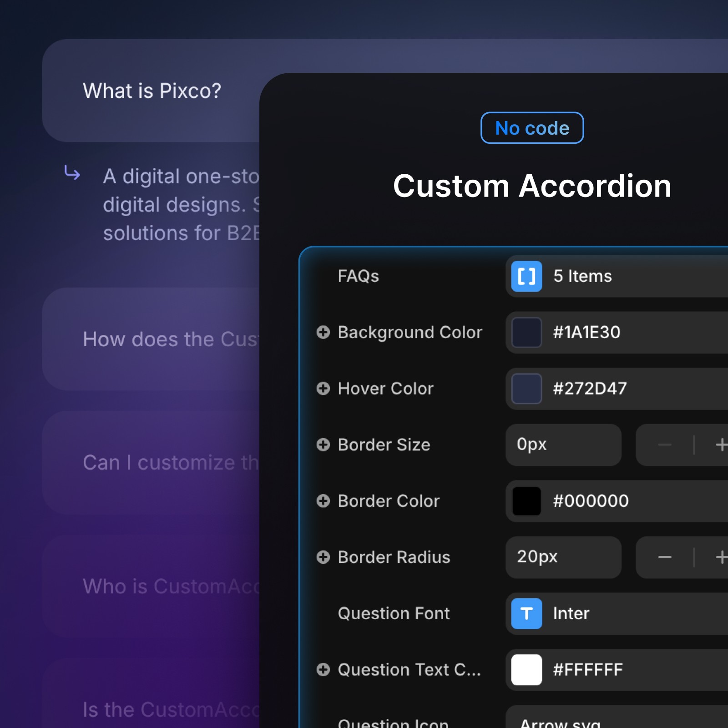Click the Border Radius label
728x728 pixels.
click(x=394, y=557)
